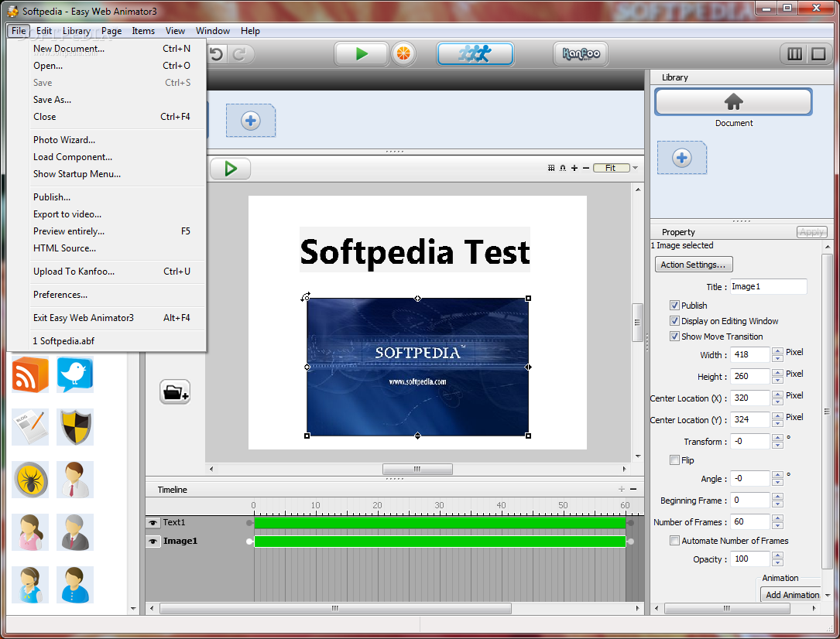Increase Opacity value stepper

click(777, 555)
